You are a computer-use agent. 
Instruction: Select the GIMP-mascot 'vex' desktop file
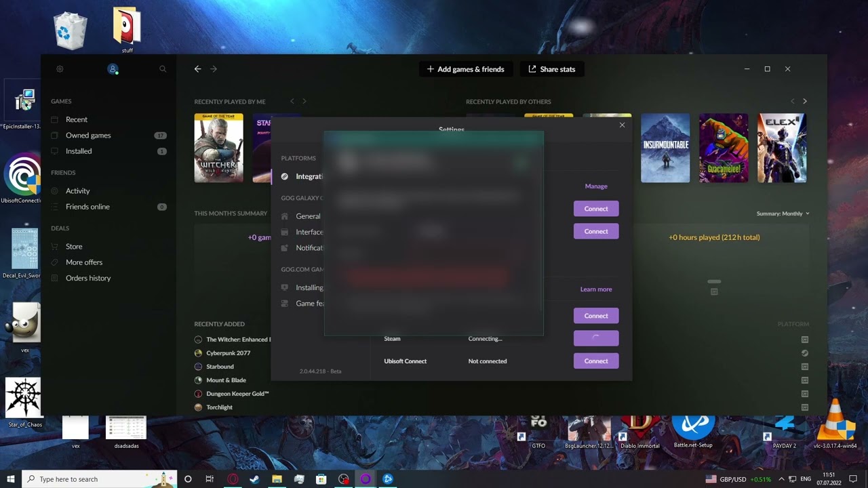coord(24,329)
